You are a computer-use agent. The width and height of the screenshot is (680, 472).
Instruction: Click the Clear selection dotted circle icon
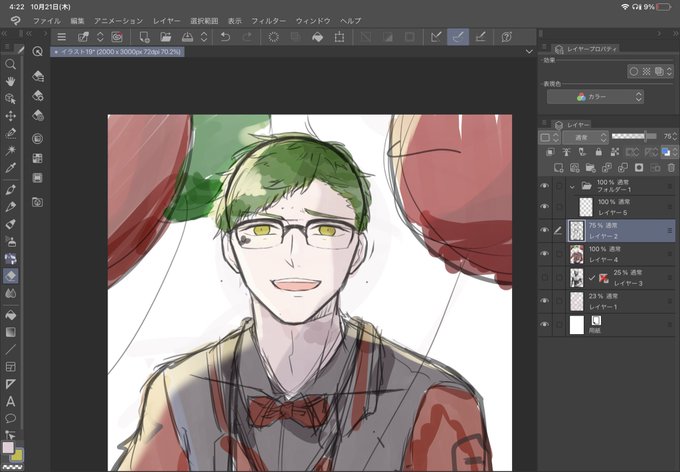coord(273,37)
